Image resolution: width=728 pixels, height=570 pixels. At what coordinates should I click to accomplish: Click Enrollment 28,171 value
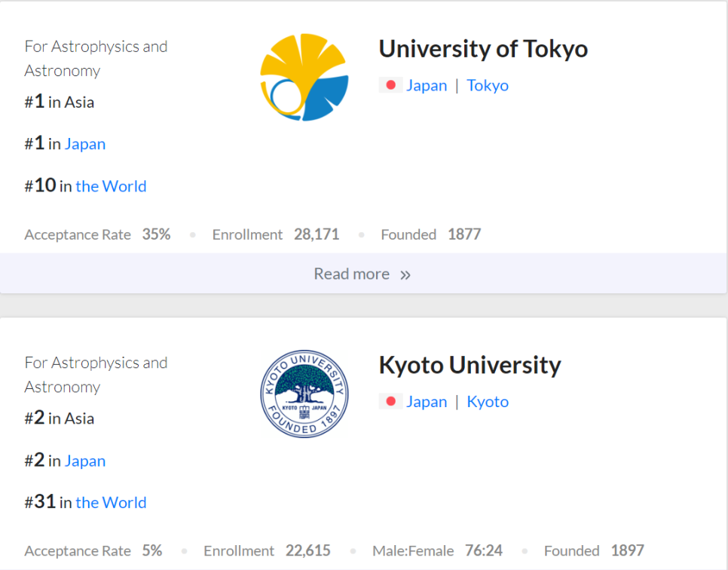pyautogui.click(x=317, y=234)
